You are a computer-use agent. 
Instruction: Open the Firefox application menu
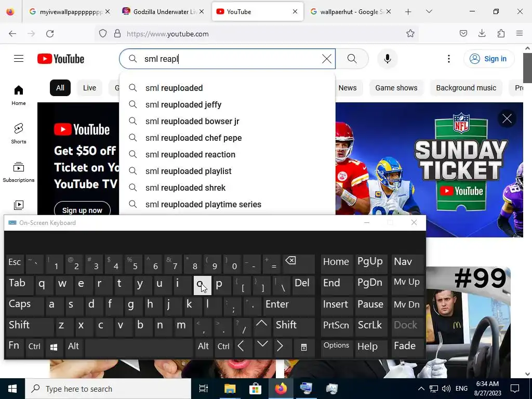coord(519,33)
